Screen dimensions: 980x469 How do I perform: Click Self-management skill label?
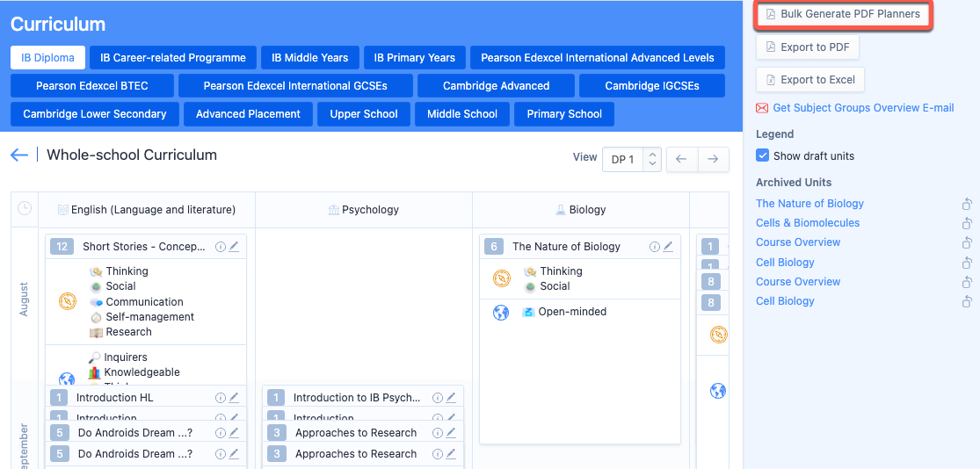(150, 317)
